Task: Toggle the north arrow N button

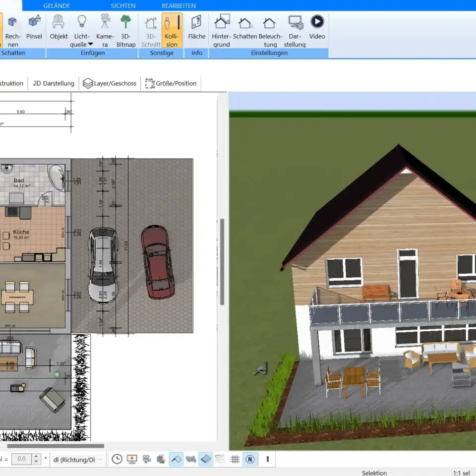Action: 250,459
